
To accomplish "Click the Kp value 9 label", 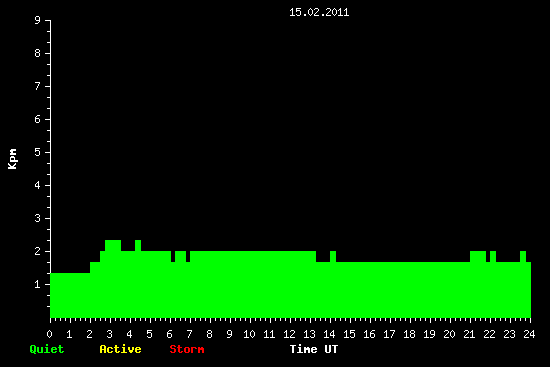I will (x=38, y=20).
